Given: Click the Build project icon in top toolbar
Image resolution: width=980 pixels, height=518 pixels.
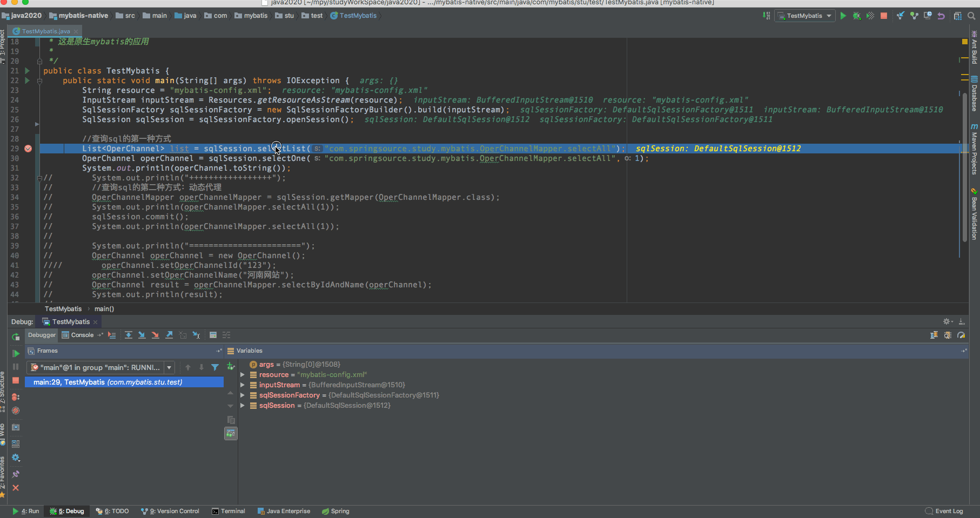Looking at the screenshot, I should point(766,16).
